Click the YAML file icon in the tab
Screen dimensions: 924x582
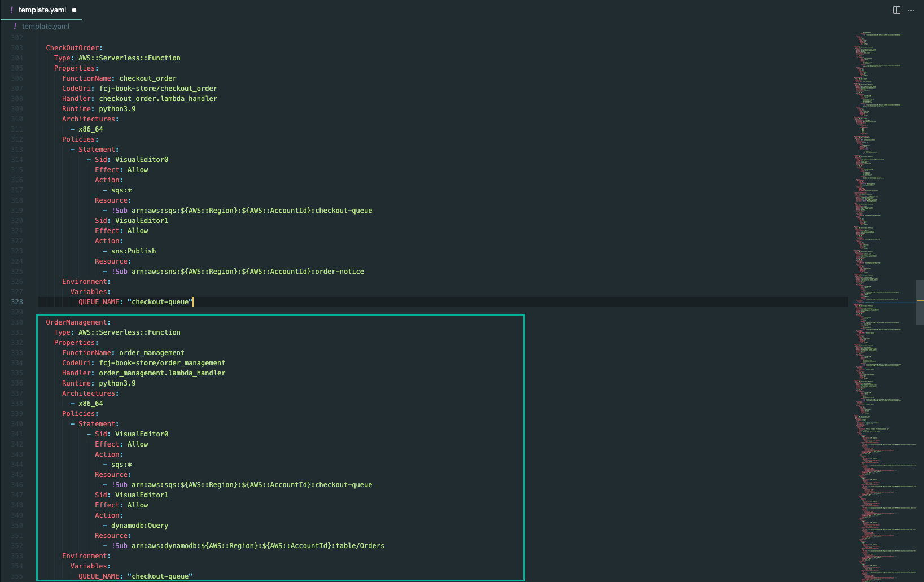[11, 10]
